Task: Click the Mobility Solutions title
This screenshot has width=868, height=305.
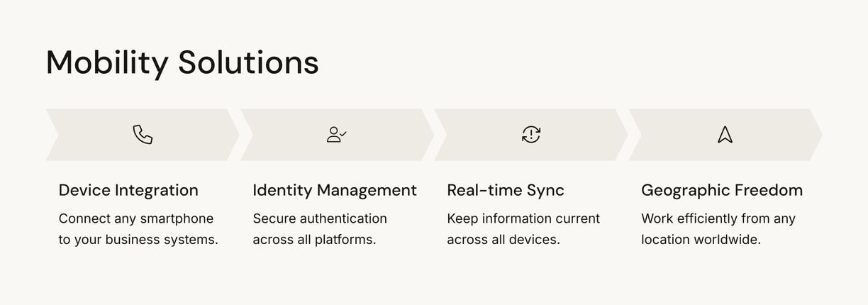Action: (182, 62)
